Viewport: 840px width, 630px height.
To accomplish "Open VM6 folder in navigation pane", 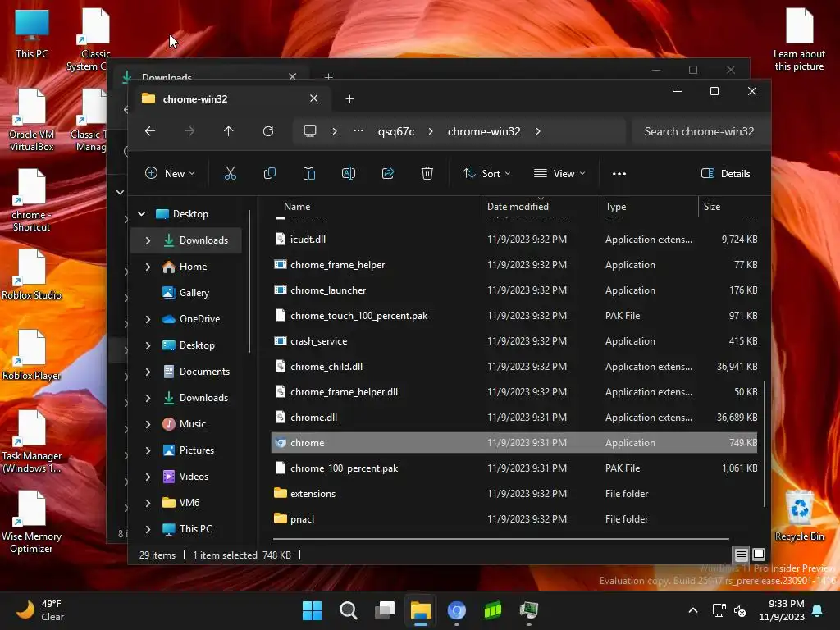I will 189,503.
